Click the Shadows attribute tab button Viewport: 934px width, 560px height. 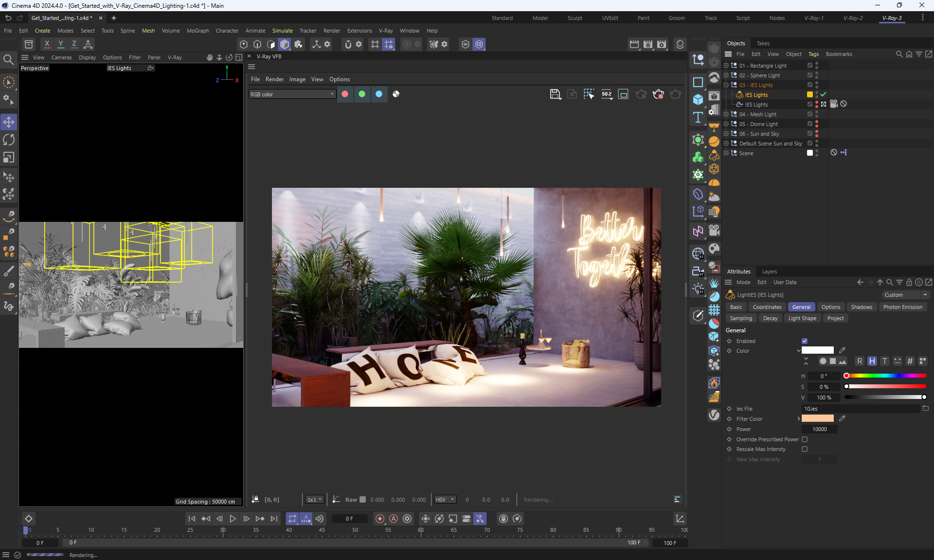tap(861, 307)
